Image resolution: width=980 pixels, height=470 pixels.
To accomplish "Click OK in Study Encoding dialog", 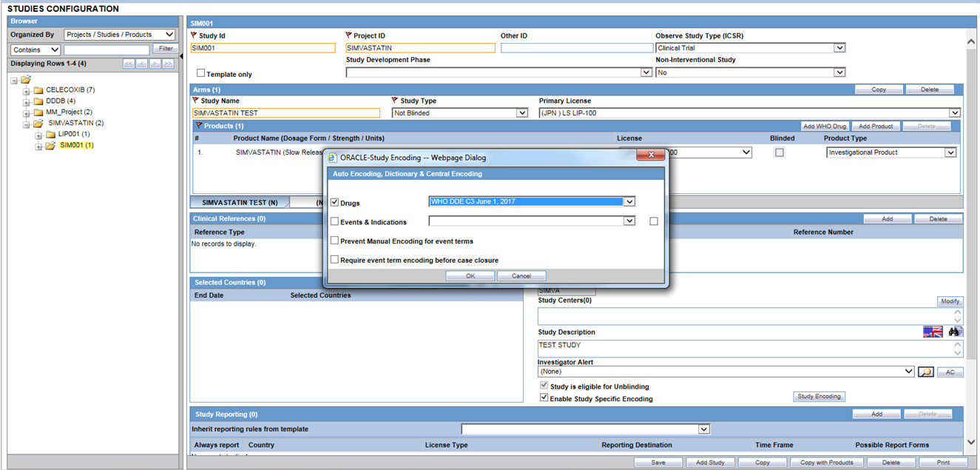I will coord(470,275).
